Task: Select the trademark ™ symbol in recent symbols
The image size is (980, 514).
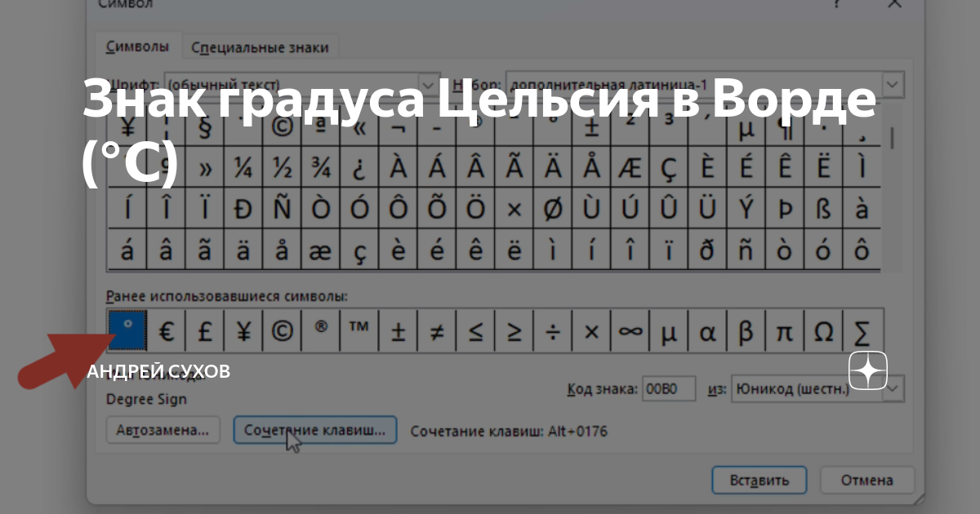Action: tap(359, 331)
